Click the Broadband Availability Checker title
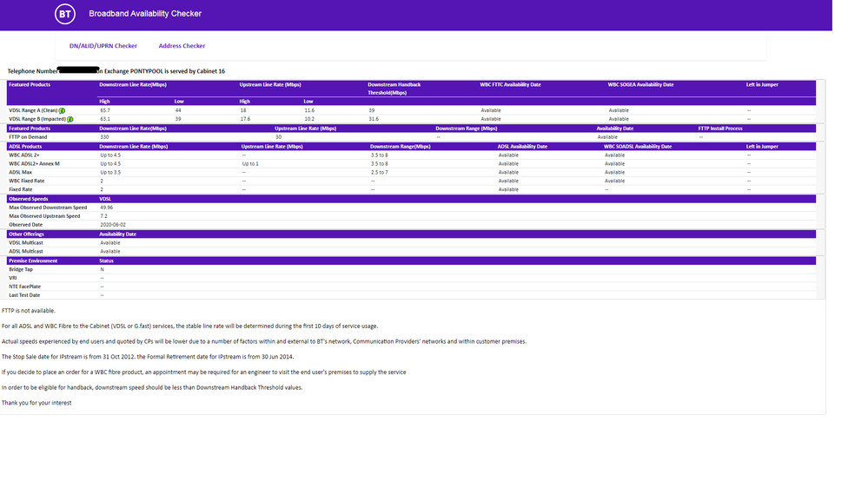Viewport: 868px width, 488px height. click(145, 14)
